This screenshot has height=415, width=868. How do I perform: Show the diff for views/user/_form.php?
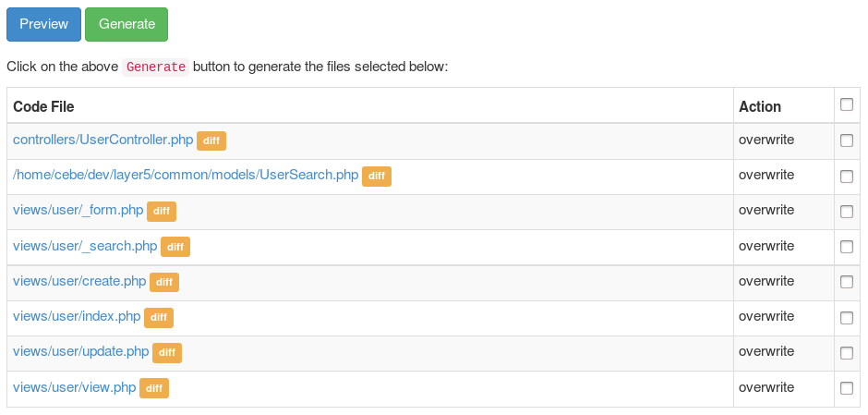click(162, 211)
